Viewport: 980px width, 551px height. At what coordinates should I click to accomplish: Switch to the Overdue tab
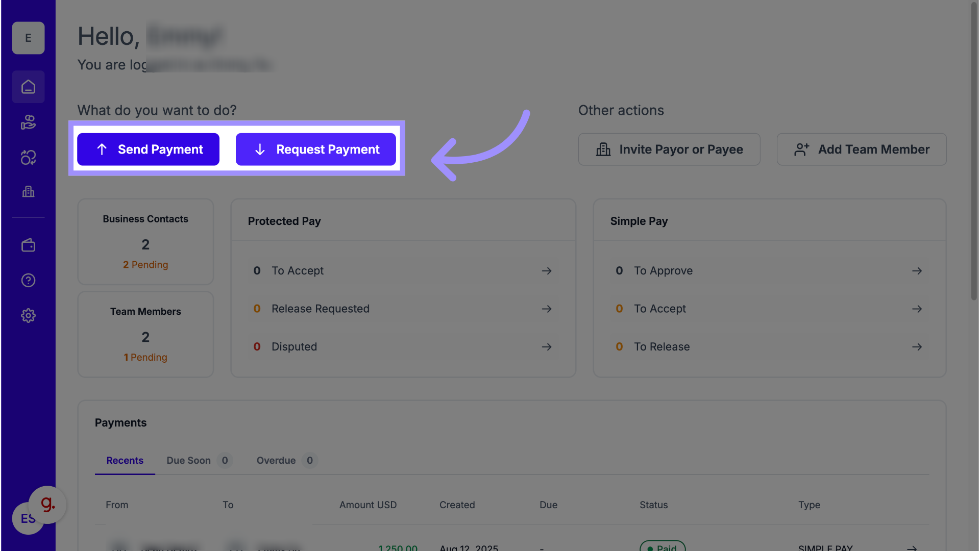coord(276,461)
